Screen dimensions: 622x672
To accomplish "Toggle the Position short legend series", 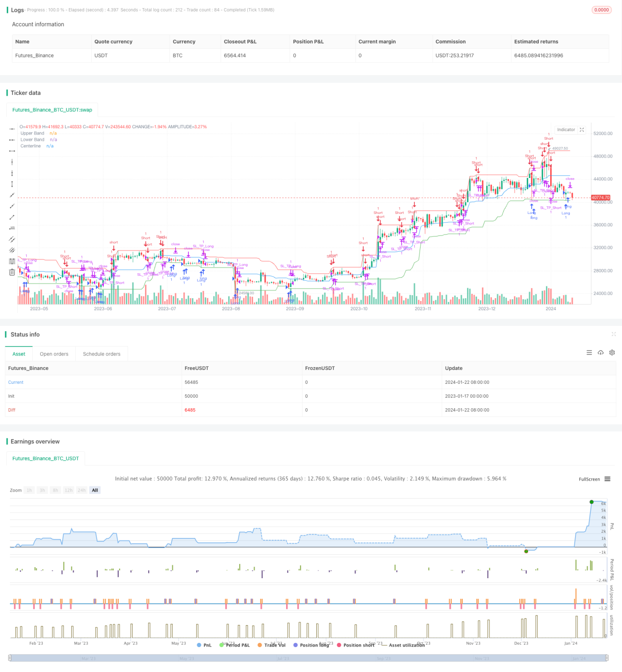I will [355, 645].
